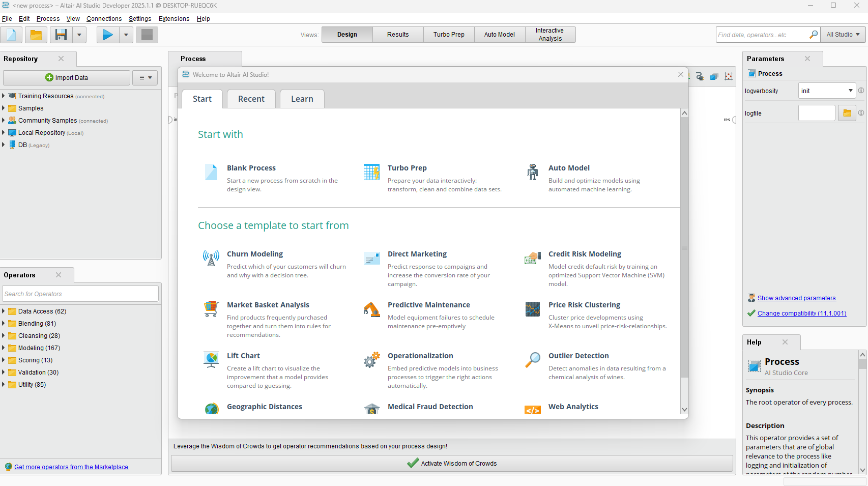The height and width of the screenshot is (486, 868).
Task: Click Activate Wisdom of Crowds button
Action: click(x=452, y=463)
